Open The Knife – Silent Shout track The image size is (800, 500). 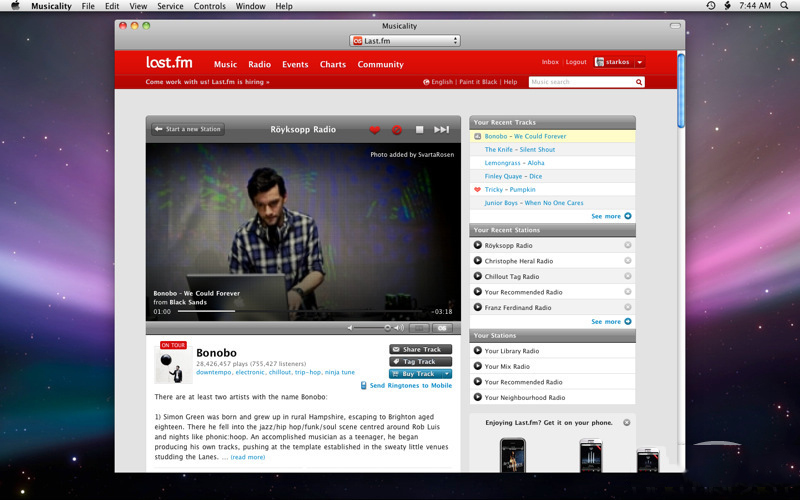[x=519, y=149]
